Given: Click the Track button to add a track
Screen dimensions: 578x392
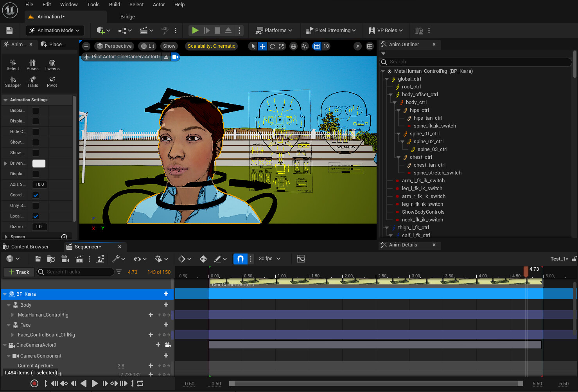Looking at the screenshot, I should (x=18, y=272).
